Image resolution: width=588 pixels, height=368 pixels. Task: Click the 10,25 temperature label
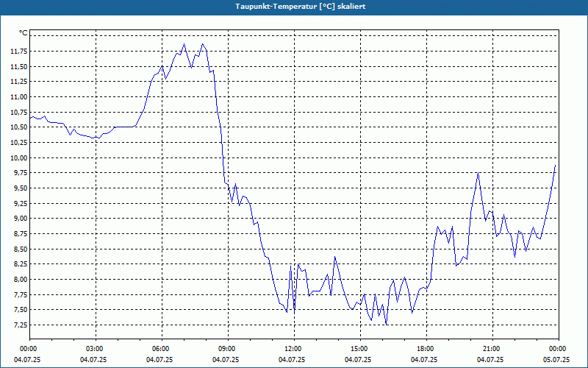(19, 143)
